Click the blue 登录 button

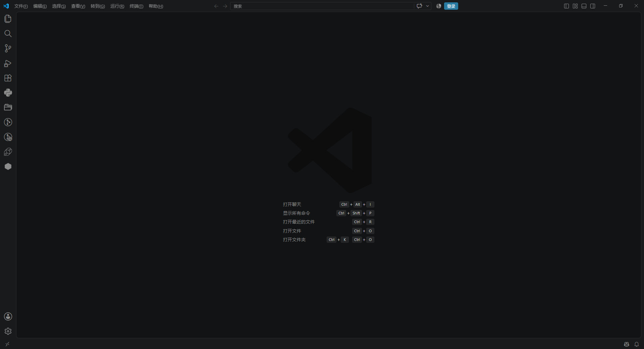[x=451, y=6]
